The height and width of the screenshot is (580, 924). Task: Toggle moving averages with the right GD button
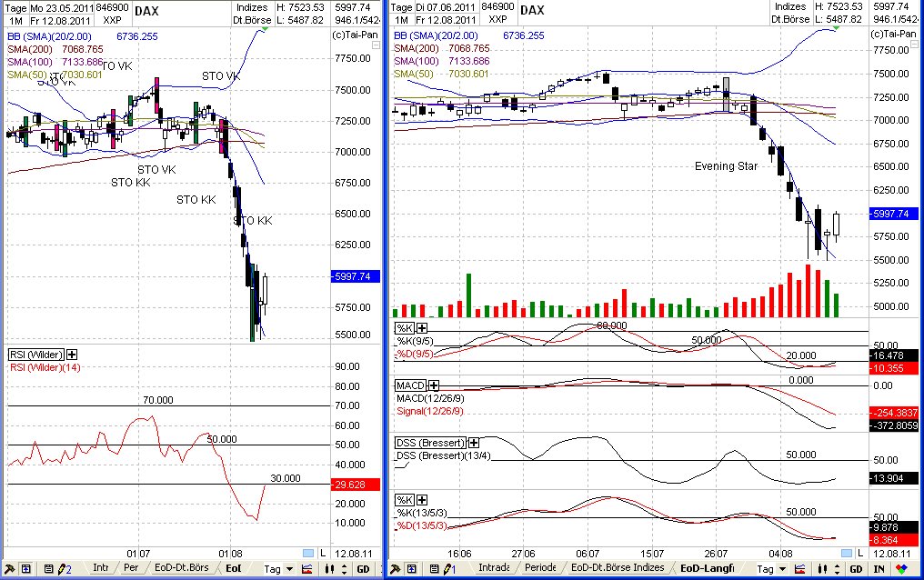(x=854, y=567)
